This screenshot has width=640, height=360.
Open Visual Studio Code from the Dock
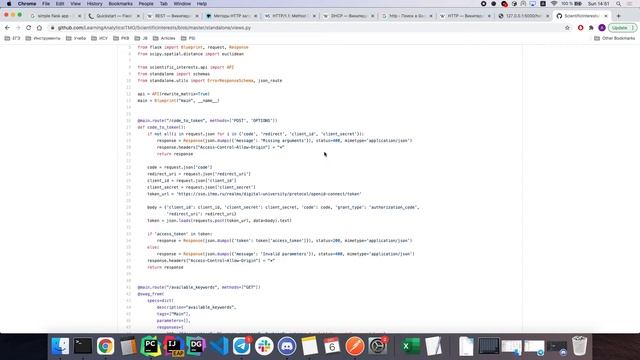click(219, 346)
